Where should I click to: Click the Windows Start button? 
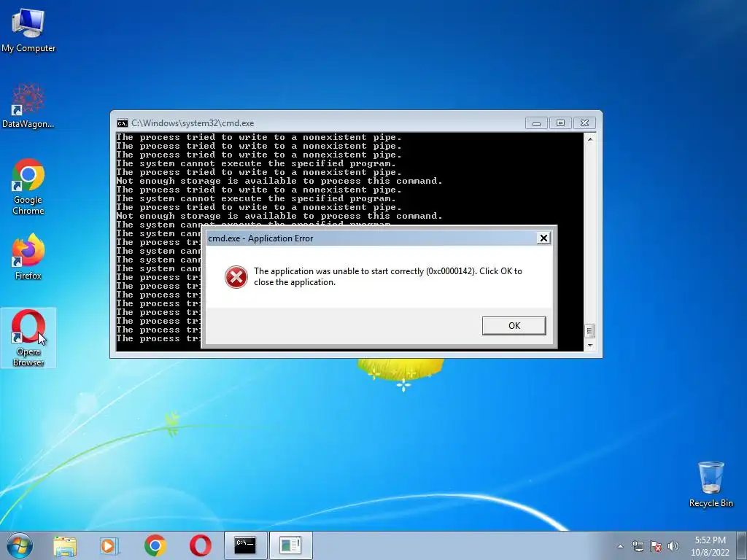coord(20,545)
